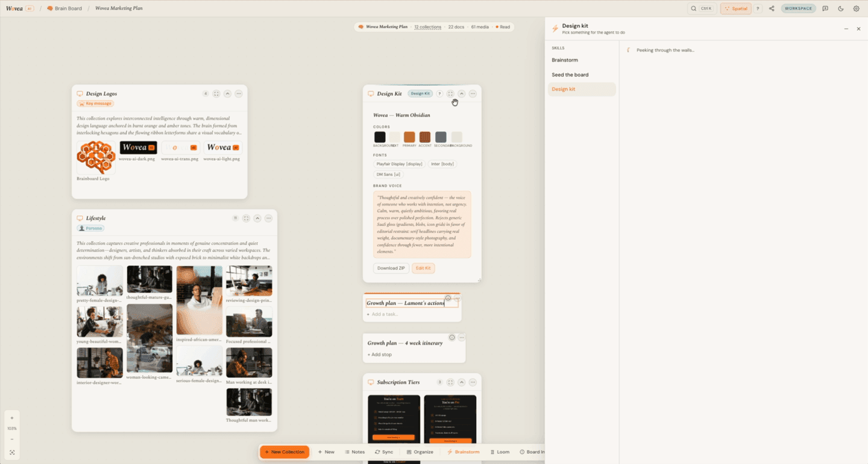Open the Brainboard Logo thumbnail
The height and width of the screenshot is (464, 868).
[96, 157]
